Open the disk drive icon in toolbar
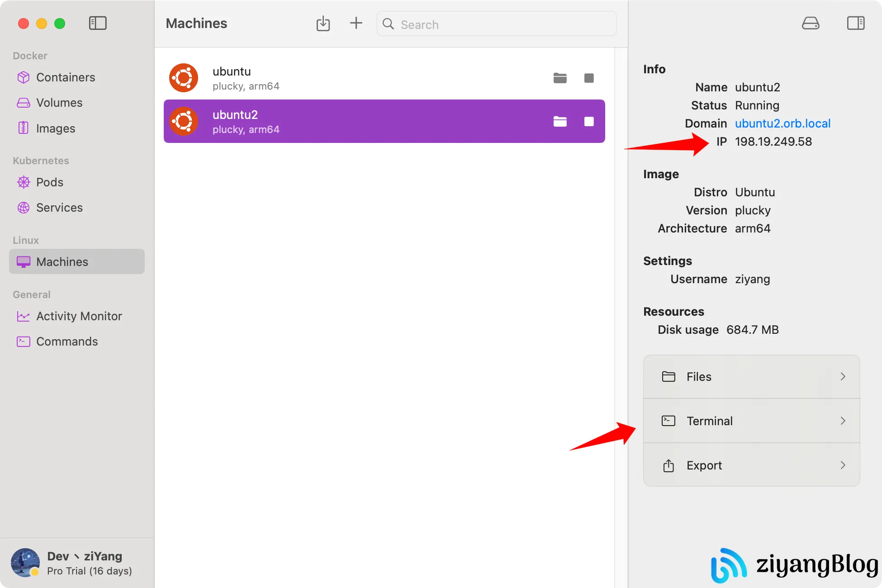882x588 pixels. tap(811, 23)
